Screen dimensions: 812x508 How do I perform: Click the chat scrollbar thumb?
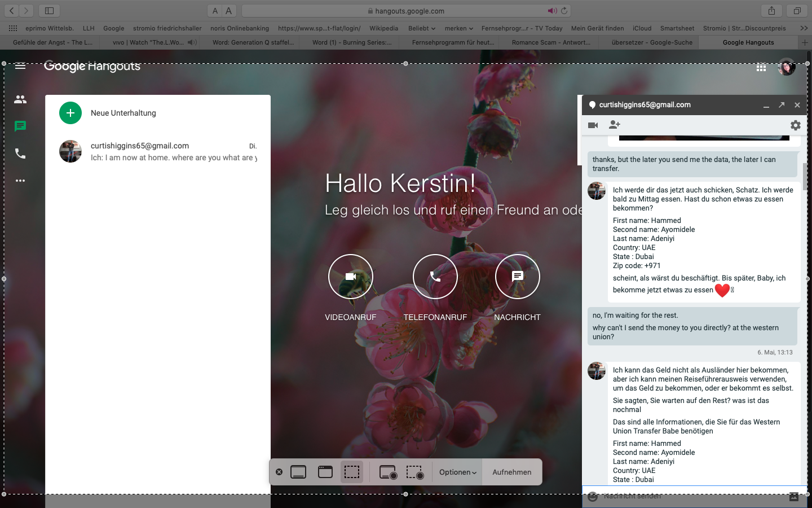805,176
